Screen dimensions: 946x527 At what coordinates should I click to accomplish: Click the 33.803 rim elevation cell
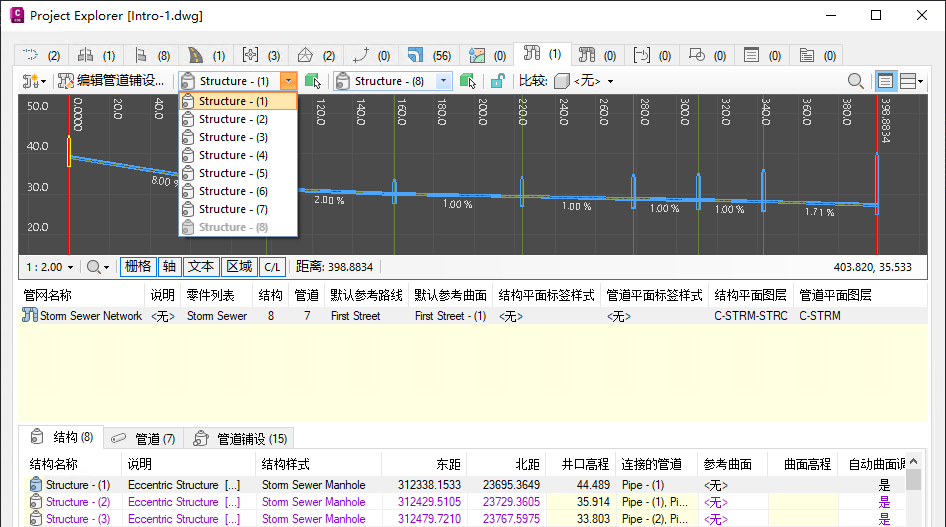[580, 519]
